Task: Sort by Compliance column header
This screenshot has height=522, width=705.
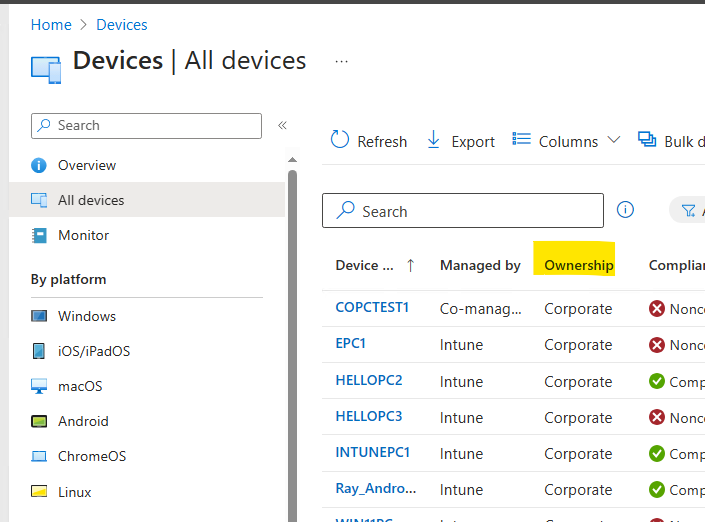Action: pyautogui.click(x=677, y=265)
